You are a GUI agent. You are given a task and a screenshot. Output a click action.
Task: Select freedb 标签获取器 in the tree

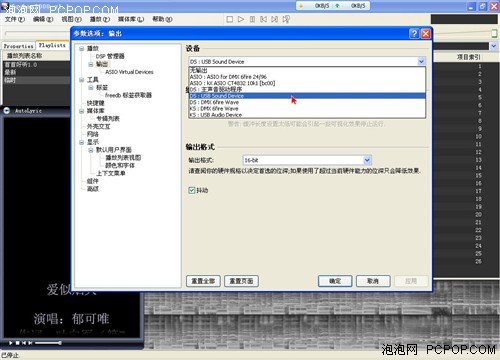click(x=128, y=95)
